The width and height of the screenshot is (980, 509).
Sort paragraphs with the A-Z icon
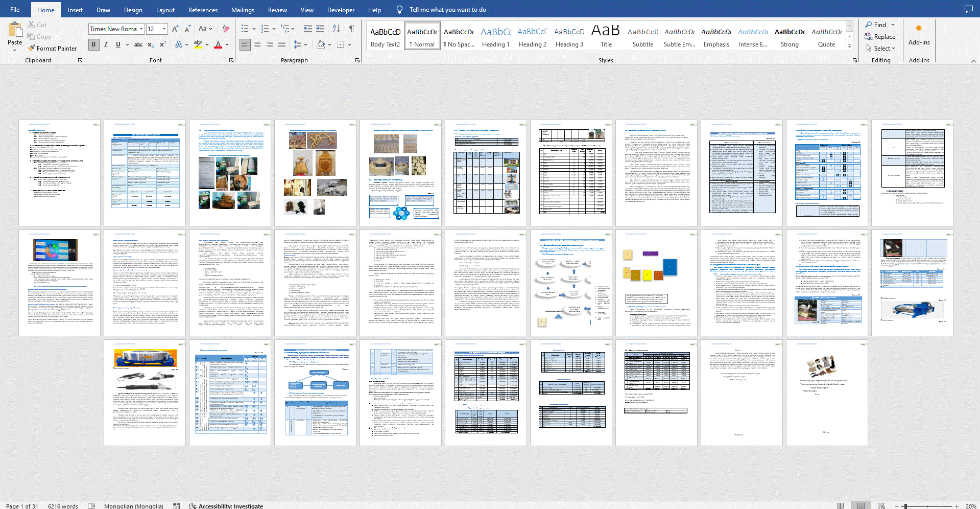(x=336, y=29)
